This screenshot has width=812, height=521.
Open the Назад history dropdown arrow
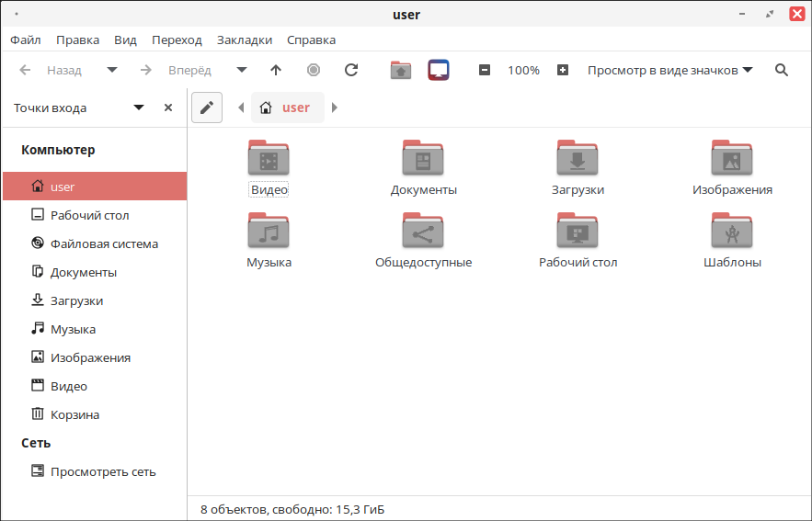pyautogui.click(x=112, y=70)
